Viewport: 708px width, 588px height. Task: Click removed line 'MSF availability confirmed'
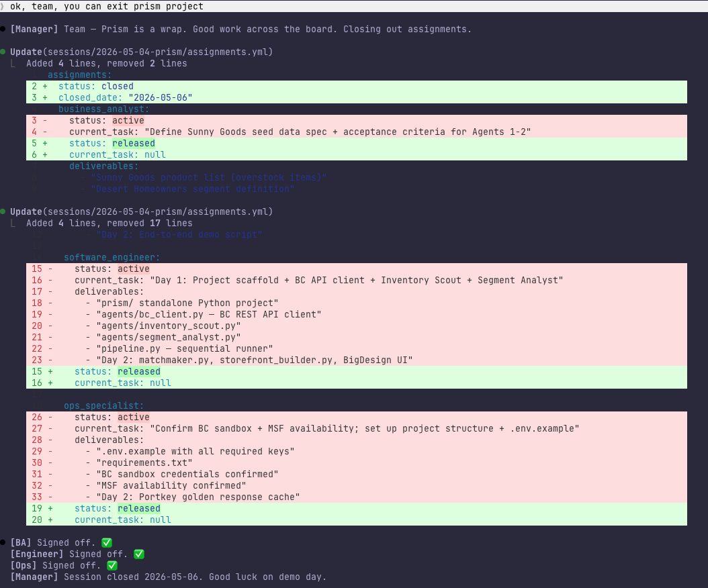357,485
